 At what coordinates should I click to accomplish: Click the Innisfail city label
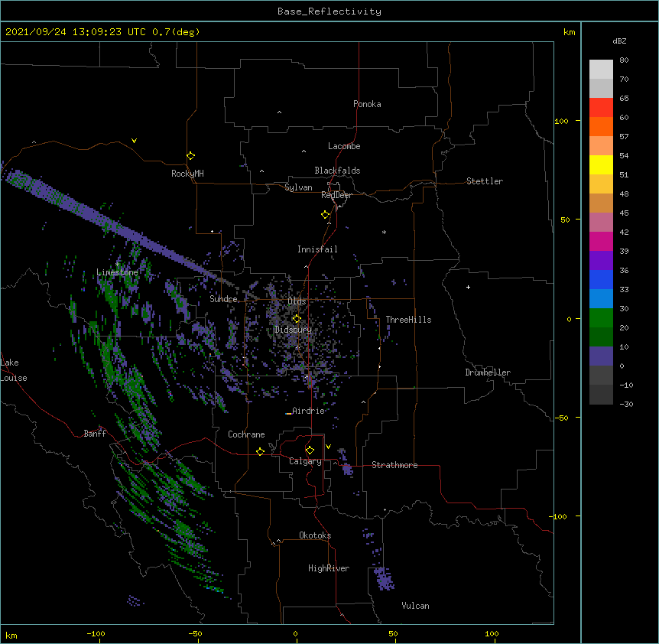[317, 249]
